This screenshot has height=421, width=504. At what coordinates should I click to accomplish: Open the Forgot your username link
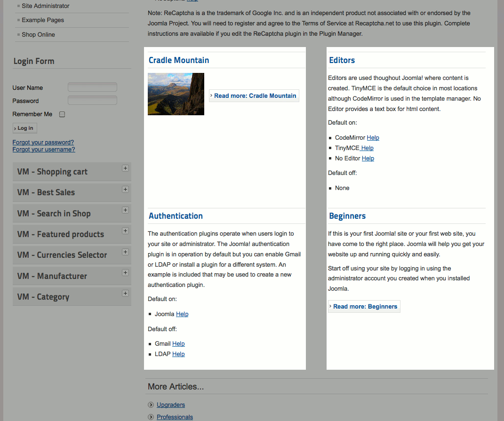(44, 150)
